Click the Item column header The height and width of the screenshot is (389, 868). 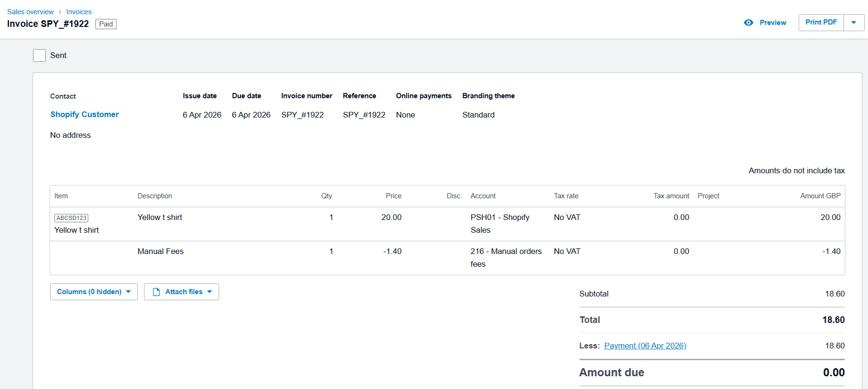pyautogui.click(x=61, y=196)
